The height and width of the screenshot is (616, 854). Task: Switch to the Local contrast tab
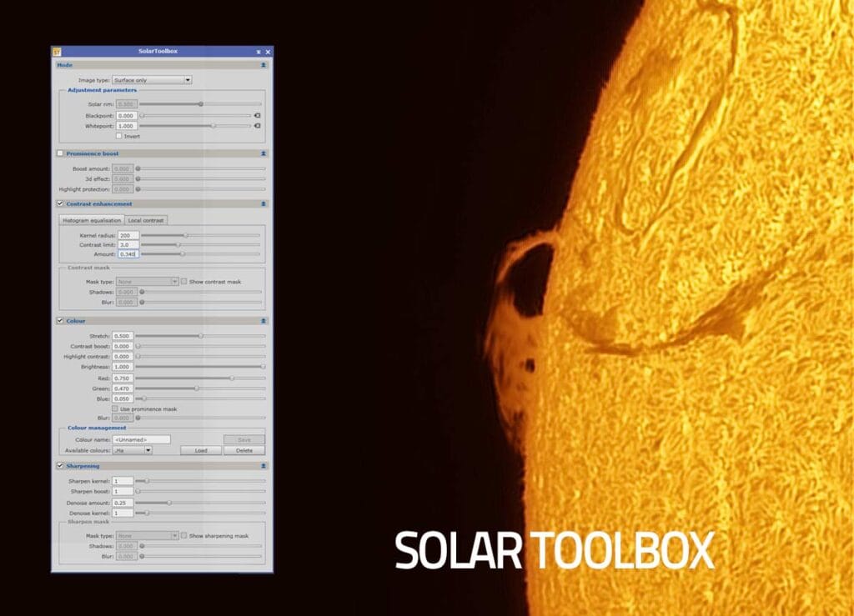(146, 219)
